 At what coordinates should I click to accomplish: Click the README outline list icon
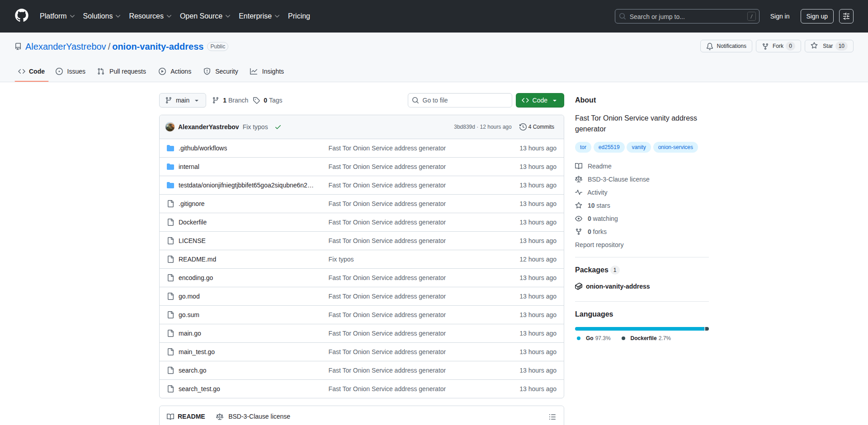pos(552,417)
